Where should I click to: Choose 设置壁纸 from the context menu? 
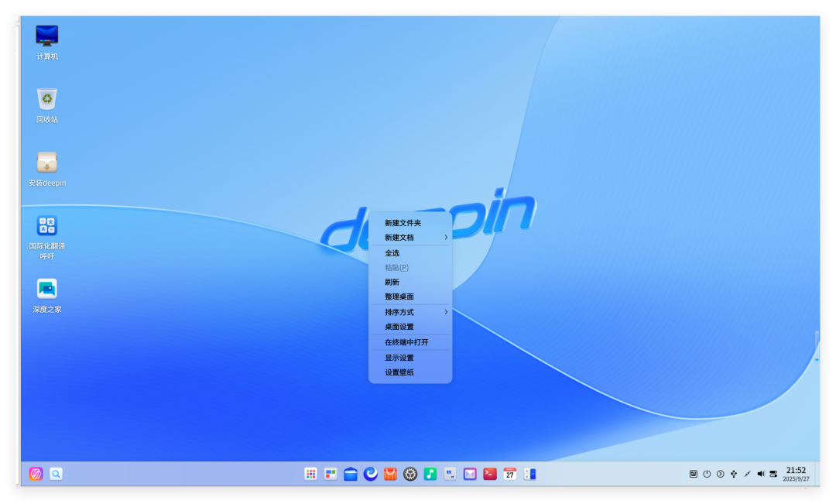point(410,372)
